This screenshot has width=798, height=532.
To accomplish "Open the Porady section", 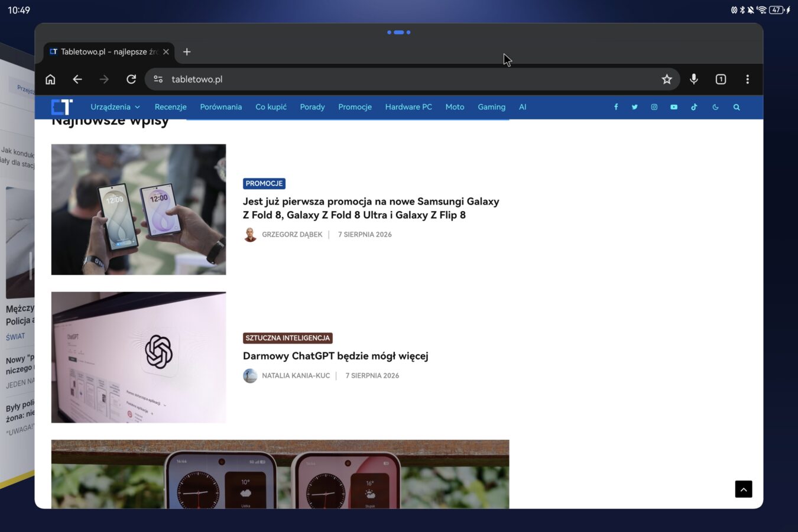I will (312, 107).
